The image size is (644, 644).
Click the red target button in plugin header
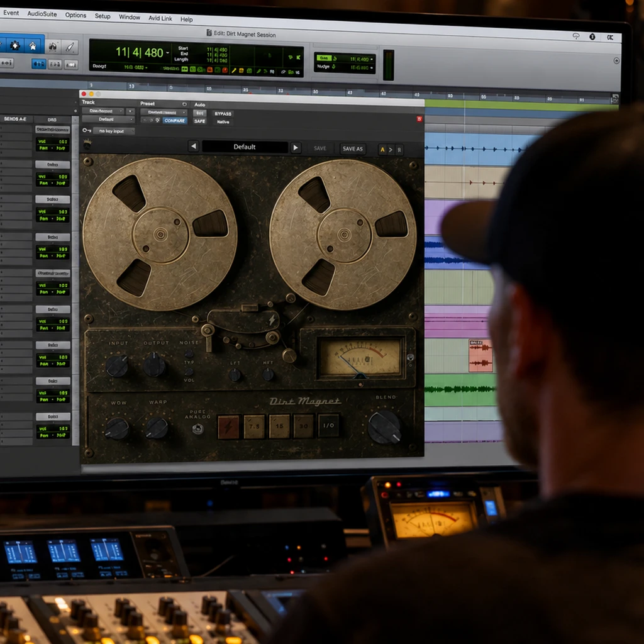(419, 119)
